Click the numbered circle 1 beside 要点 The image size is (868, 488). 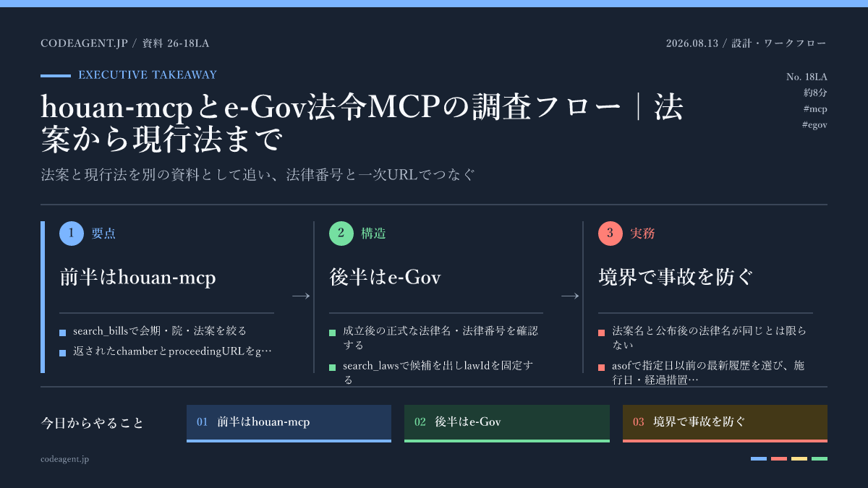pyautogui.click(x=72, y=234)
